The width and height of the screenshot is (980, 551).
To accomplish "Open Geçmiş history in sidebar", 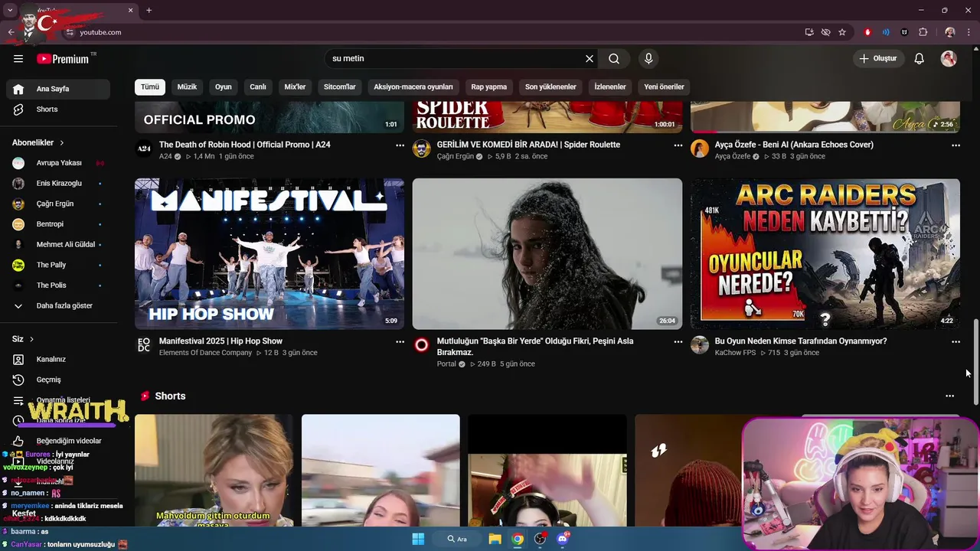I will coord(58,380).
